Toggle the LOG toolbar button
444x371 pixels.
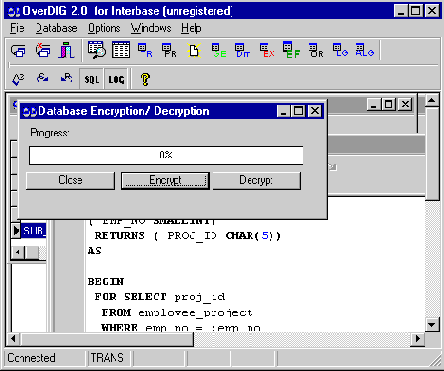click(116, 79)
